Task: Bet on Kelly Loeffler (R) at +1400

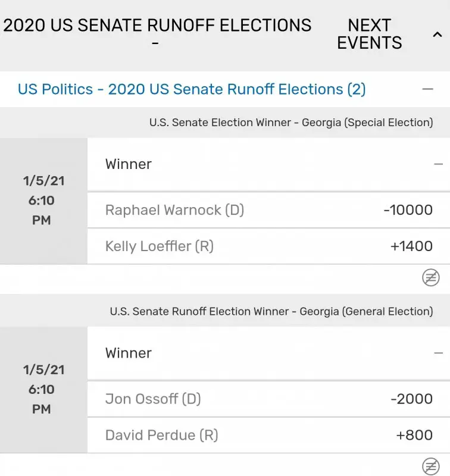Action: (x=268, y=246)
